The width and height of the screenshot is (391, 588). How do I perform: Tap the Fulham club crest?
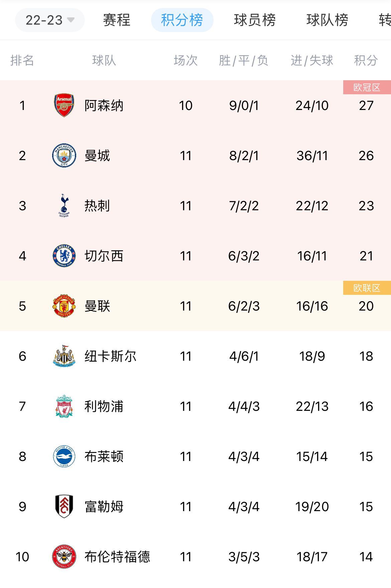pyautogui.click(x=64, y=506)
